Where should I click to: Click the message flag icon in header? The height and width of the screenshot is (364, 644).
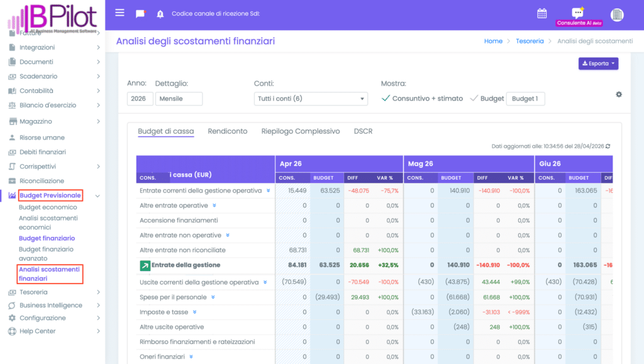pyautogui.click(x=140, y=14)
